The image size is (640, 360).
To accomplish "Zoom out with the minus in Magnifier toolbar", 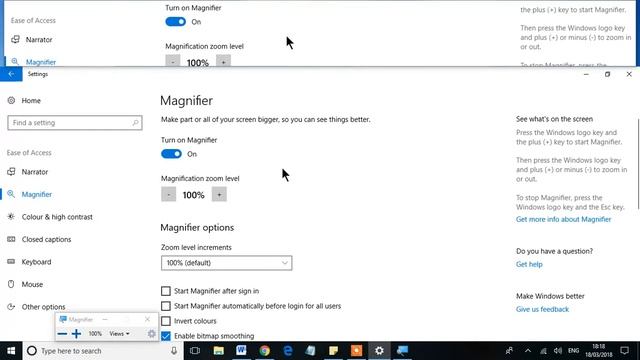I will coord(62,334).
